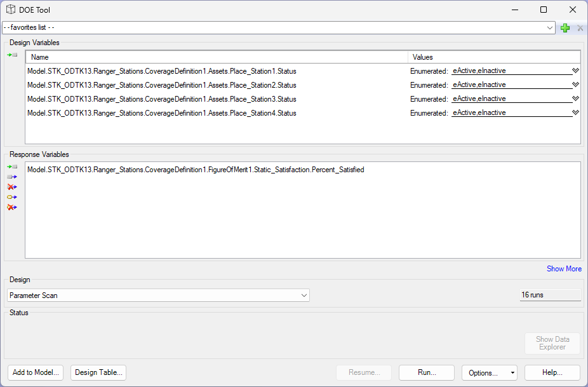588x387 pixels.
Task: Click the gray X delete favorite icon
Action: (x=580, y=28)
